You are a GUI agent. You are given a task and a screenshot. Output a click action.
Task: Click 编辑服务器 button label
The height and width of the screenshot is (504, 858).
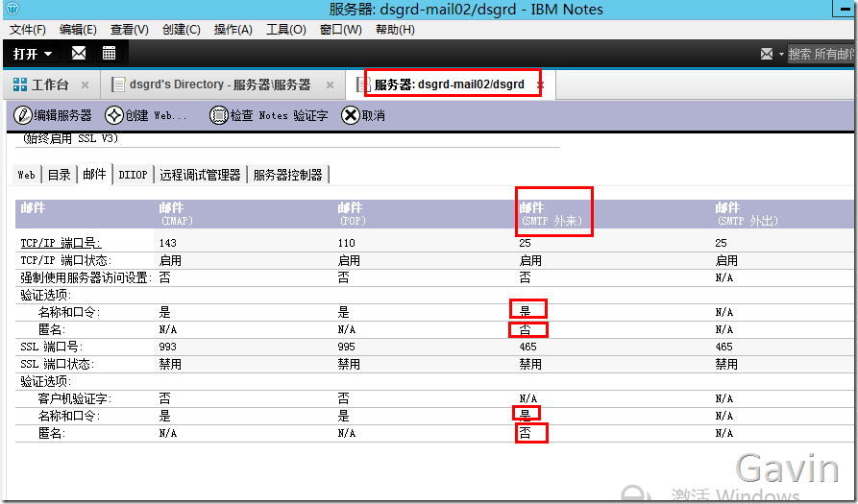click(62, 115)
